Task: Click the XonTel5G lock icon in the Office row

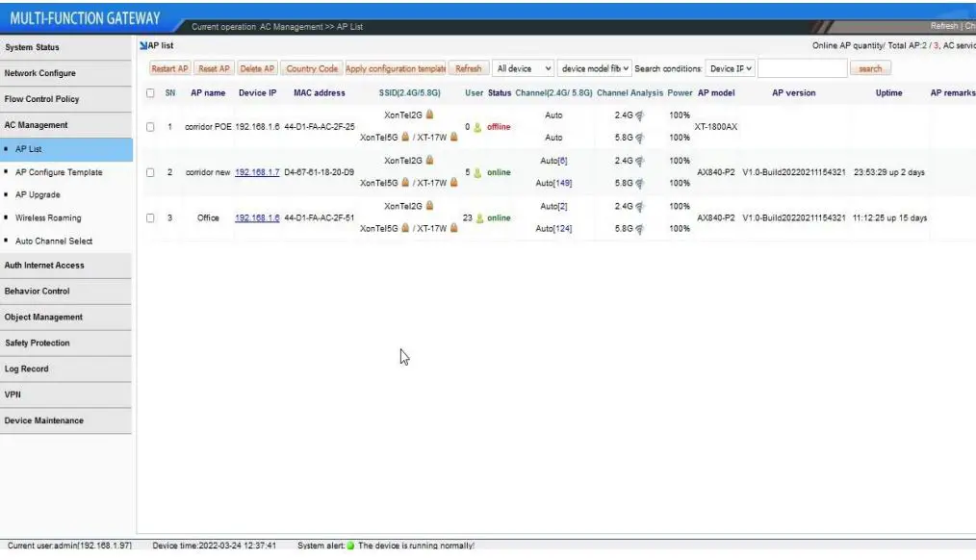Action: click(x=405, y=229)
